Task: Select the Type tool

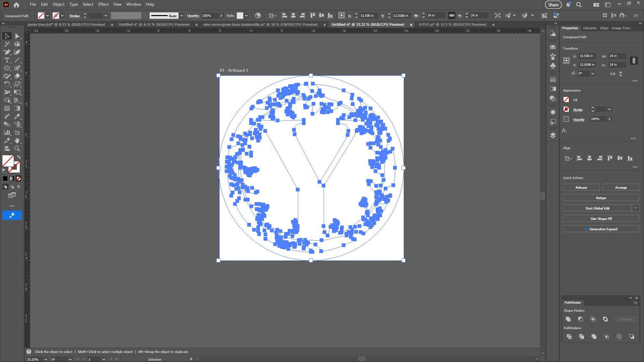Action: (x=7, y=60)
